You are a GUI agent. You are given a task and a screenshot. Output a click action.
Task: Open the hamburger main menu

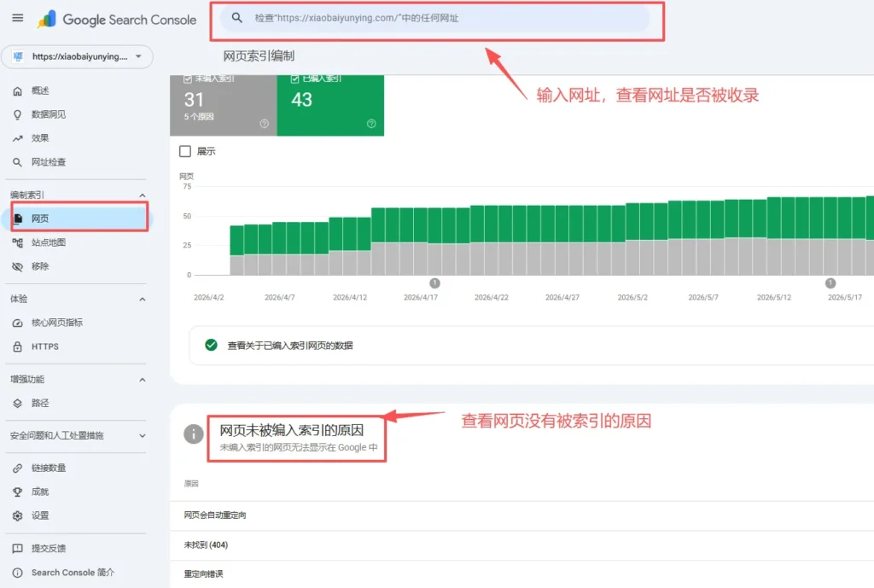coord(18,18)
